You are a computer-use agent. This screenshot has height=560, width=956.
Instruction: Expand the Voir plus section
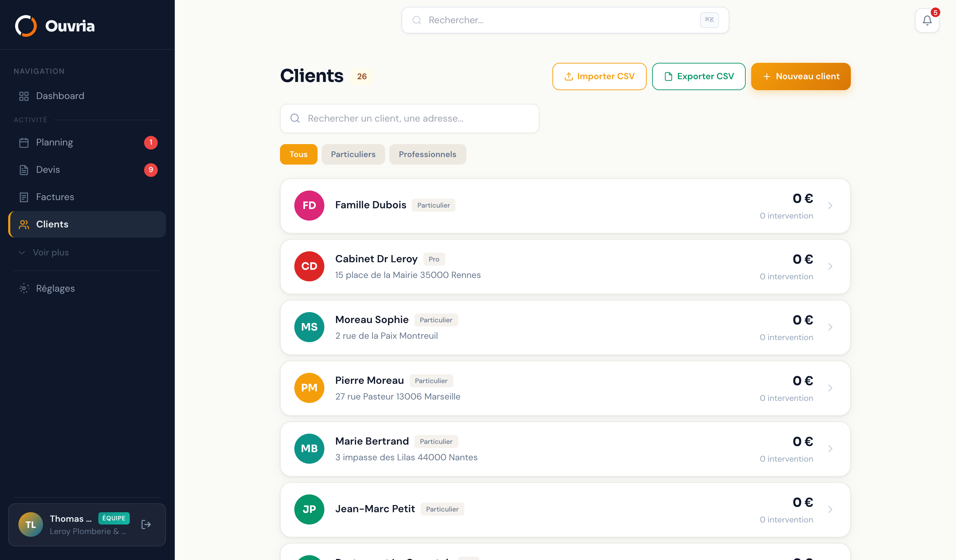tap(87, 252)
